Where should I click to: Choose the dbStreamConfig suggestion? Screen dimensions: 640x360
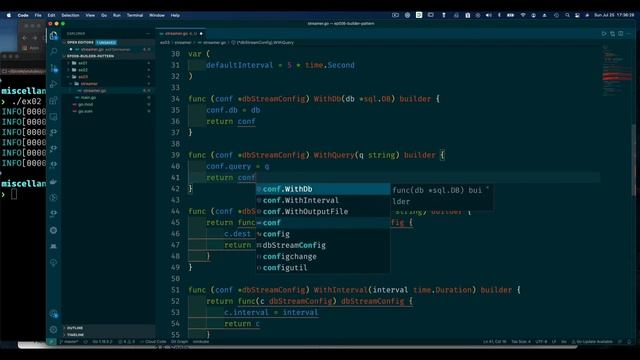(x=323, y=245)
